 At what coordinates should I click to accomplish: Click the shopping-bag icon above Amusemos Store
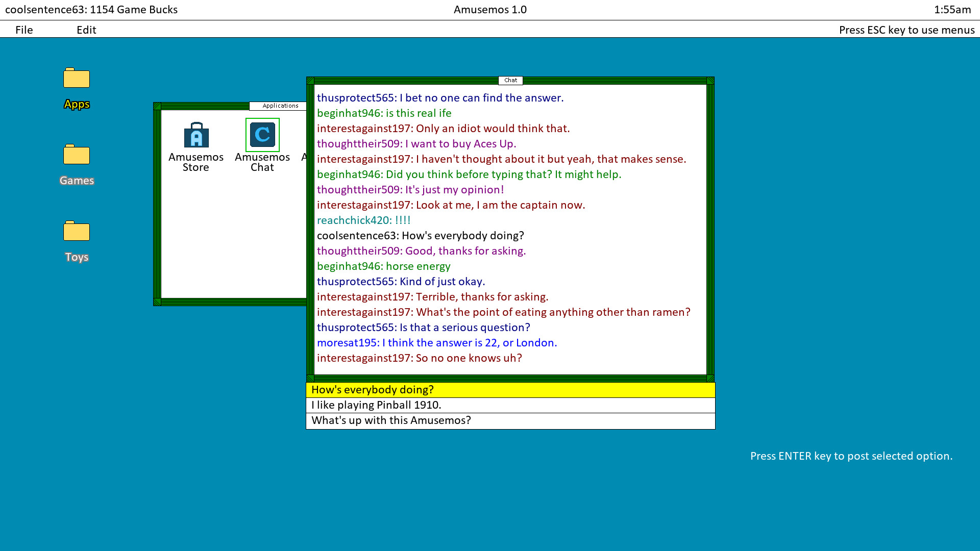[195, 134]
